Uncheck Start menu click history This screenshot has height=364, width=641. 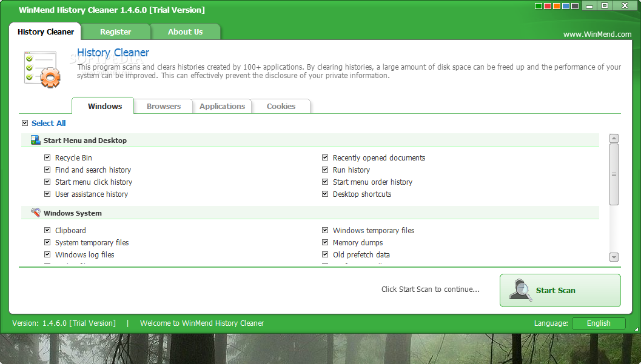click(x=47, y=182)
